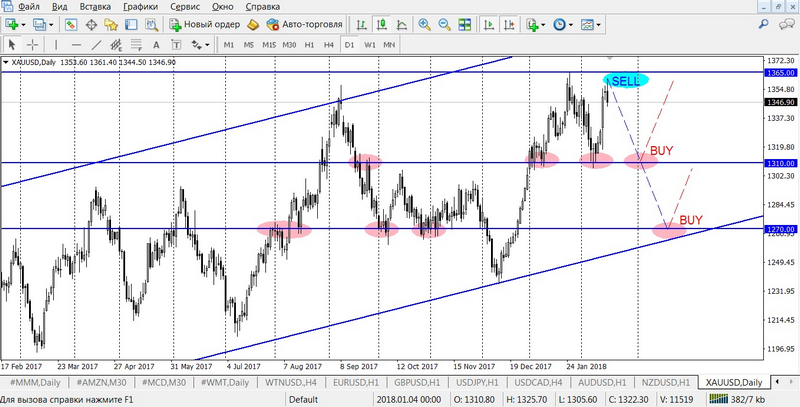Zoom out of the chart
The image size is (800, 407).
coord(445,24)
